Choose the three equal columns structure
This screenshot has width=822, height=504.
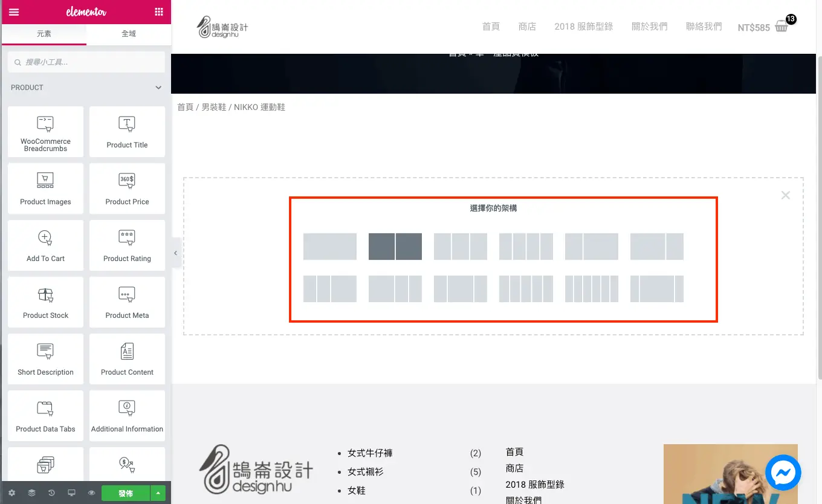click(461, 247)
